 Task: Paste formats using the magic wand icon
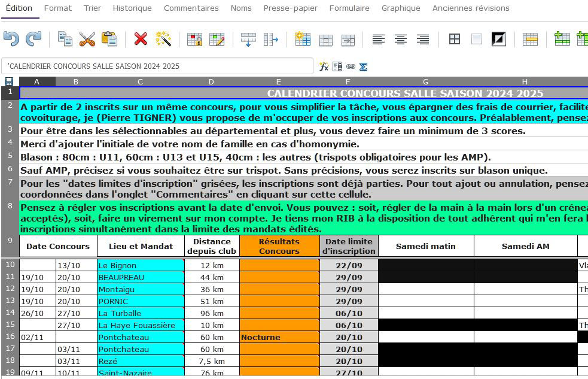[x=163, y=40]
